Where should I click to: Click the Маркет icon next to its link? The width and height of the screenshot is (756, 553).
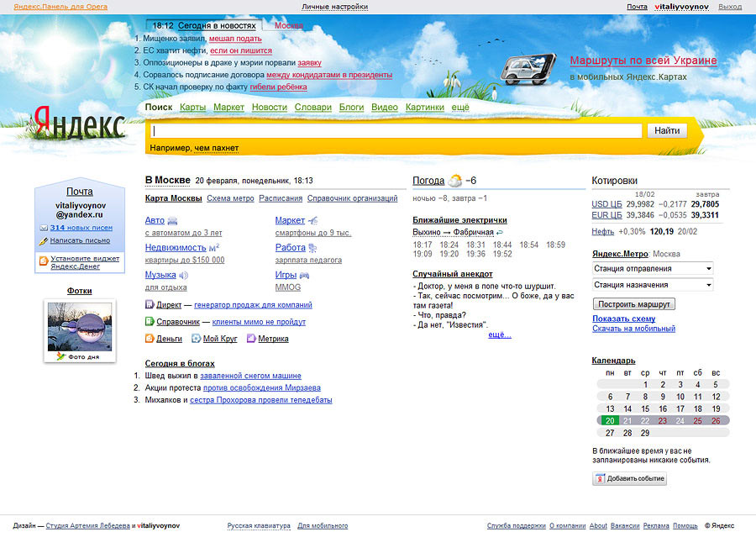pos(312,220)
